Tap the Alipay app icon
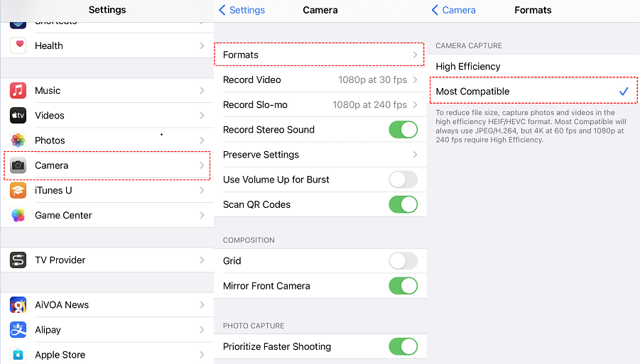The width and height of the screenshot is (640, 364). 18,330
